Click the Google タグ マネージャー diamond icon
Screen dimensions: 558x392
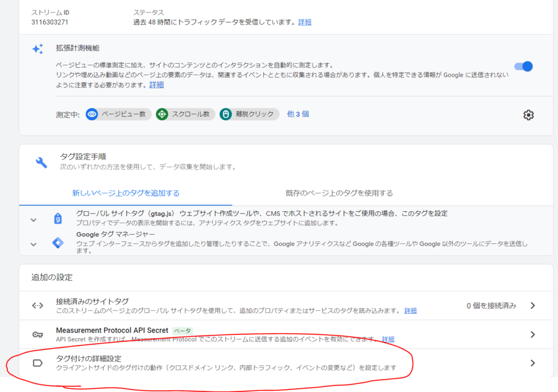click(58, 243)
